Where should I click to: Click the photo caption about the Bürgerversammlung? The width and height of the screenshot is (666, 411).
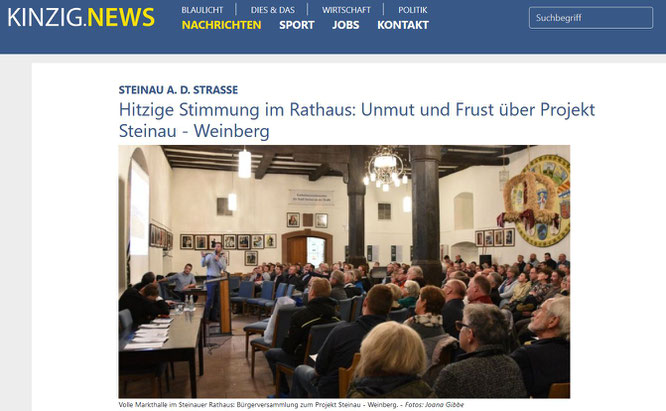point(260,405)
